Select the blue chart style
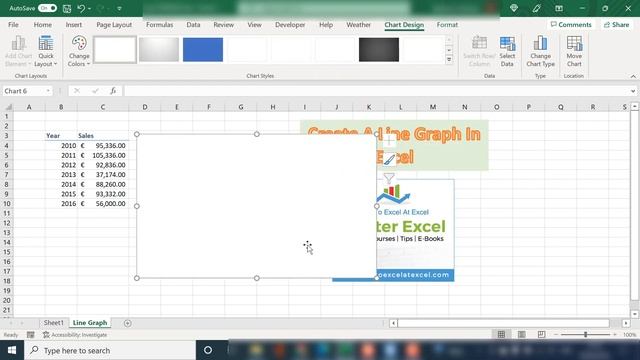 [x=203, y=49]
